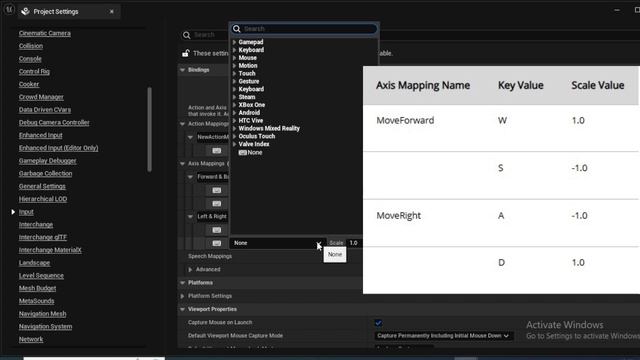Expand the Android key category

(234, 113)
